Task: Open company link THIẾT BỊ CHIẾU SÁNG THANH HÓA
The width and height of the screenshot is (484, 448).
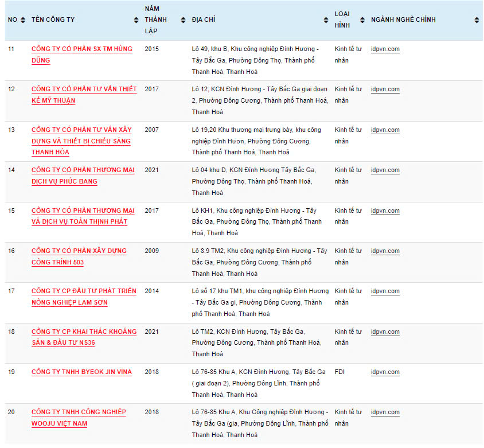Action: [81, 141]
